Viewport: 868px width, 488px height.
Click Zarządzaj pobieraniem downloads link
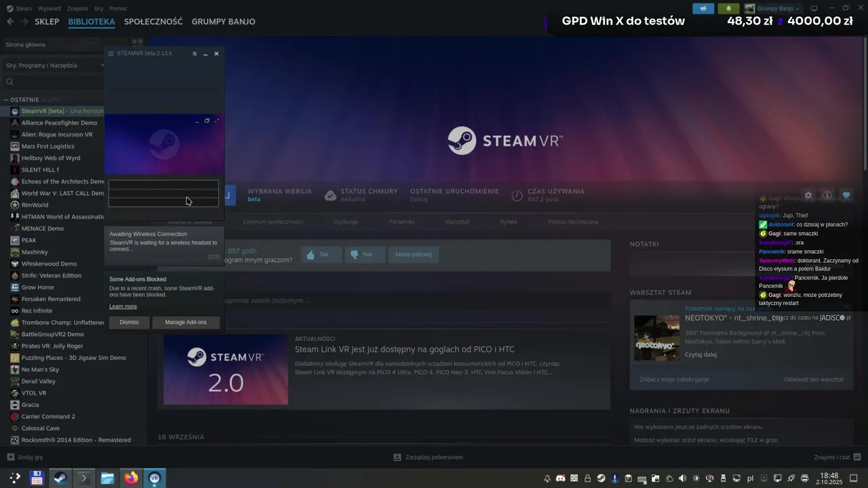(429, 457)
